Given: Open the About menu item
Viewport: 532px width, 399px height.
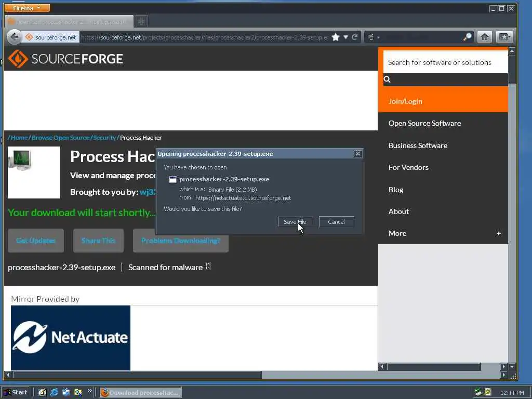Looking at the screenshot, I should pos(398,211).
